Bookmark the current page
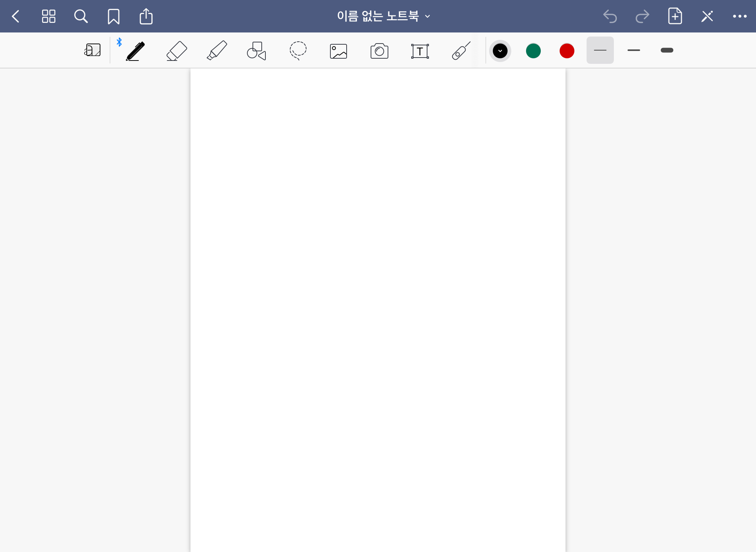Screen dimensions: 756x552 tap(113, 16)
